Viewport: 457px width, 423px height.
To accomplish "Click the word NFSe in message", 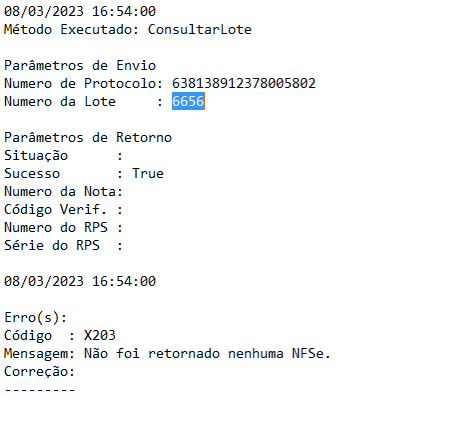I will pyautogui.click(x=307, y=353).
